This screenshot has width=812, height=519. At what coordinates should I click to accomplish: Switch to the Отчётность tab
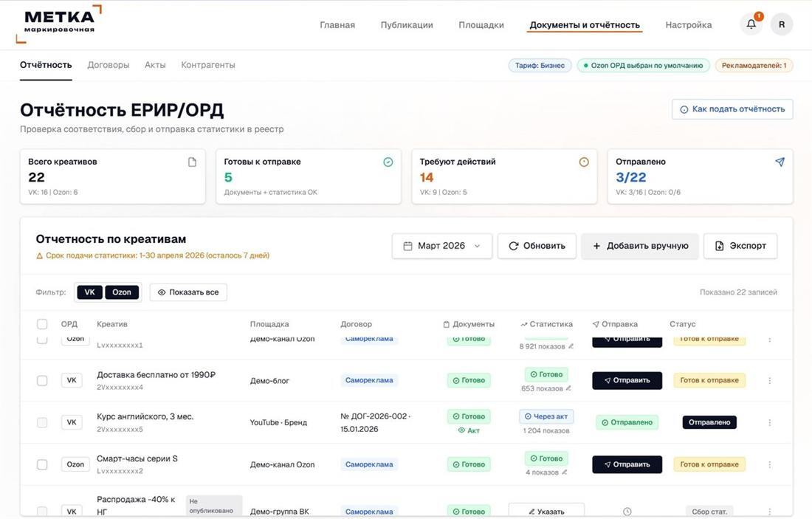(46, 65)
